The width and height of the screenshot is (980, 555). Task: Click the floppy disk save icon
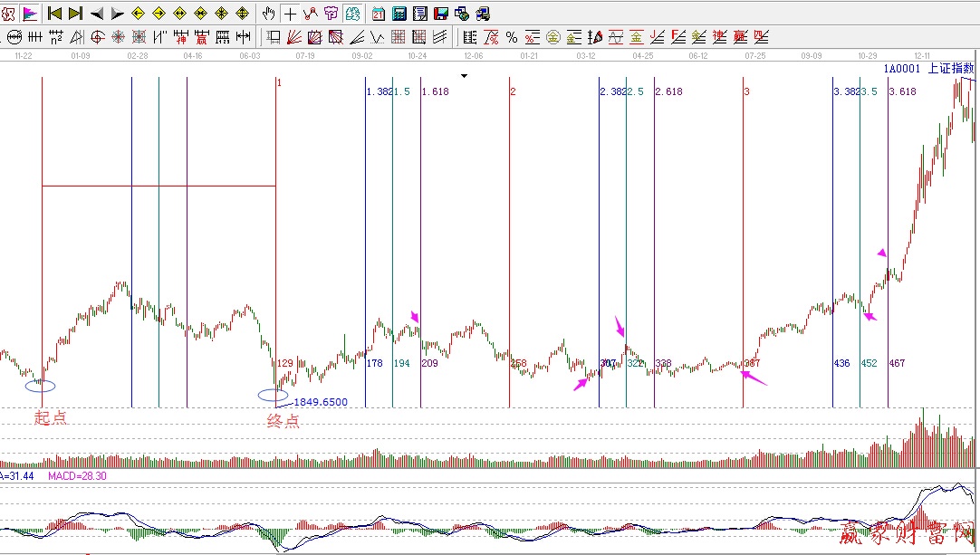441,14
